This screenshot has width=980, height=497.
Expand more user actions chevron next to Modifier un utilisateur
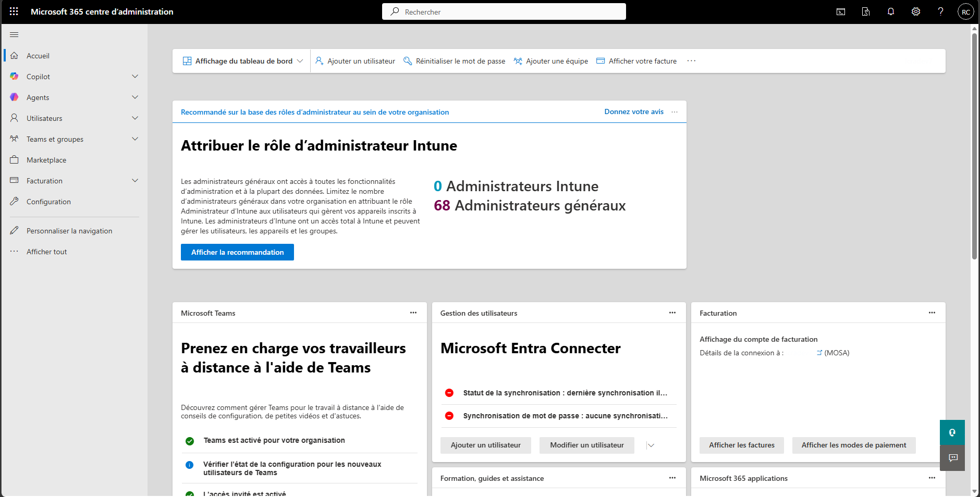[x=651, y=445]
